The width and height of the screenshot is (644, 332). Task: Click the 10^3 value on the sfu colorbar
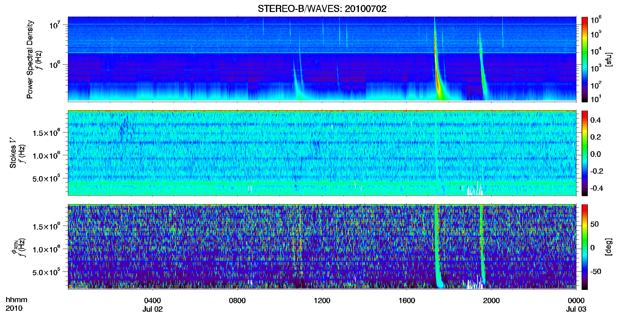(596, 68)
